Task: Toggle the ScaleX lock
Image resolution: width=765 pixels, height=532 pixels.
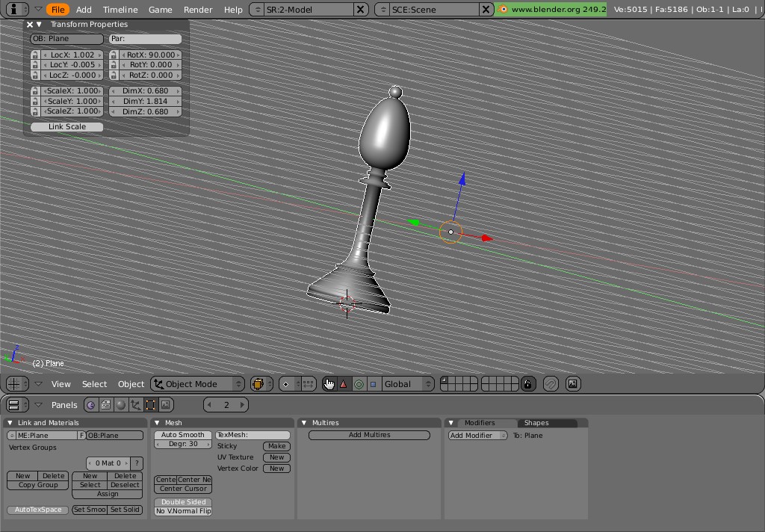Action: click(x=34, y=90)
